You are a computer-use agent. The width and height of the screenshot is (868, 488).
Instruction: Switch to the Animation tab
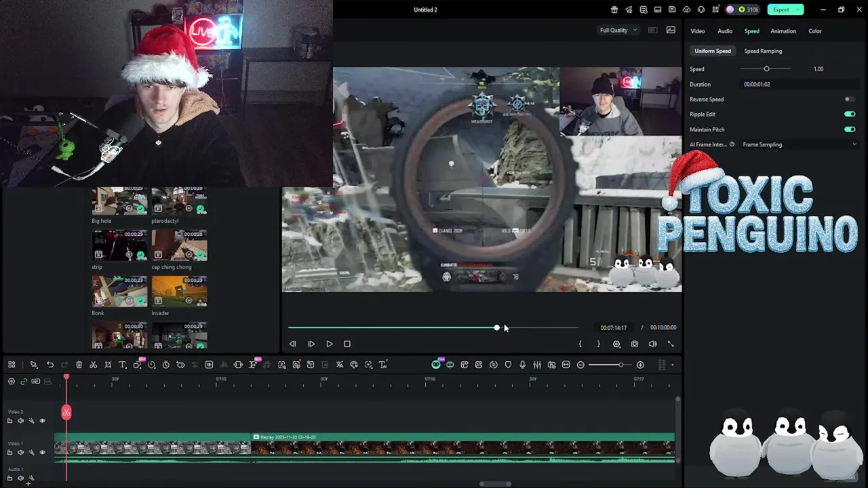pyautogui.click(x=783, y=31)
